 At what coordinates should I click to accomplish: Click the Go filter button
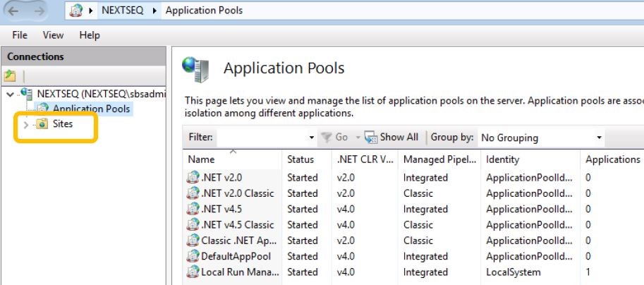[336, 138]
